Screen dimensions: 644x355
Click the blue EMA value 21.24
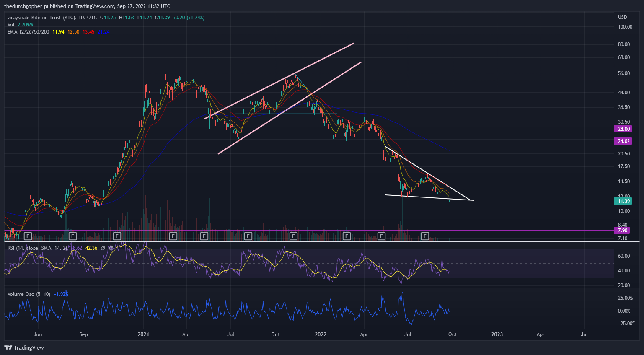(103, 32)
